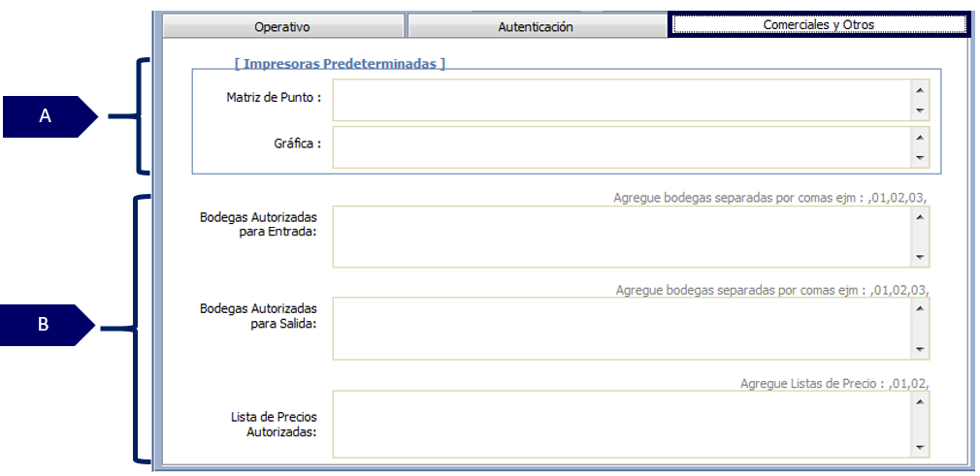
Task: Click the 'Gráfica :' label
Action: [297, 143]
